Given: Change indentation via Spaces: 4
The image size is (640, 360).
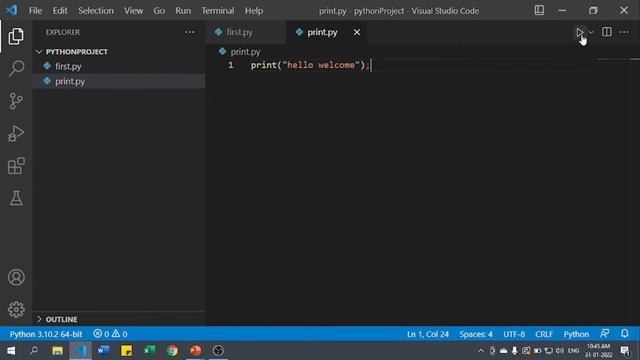Looking at the screenshot, I should [476, 334].
